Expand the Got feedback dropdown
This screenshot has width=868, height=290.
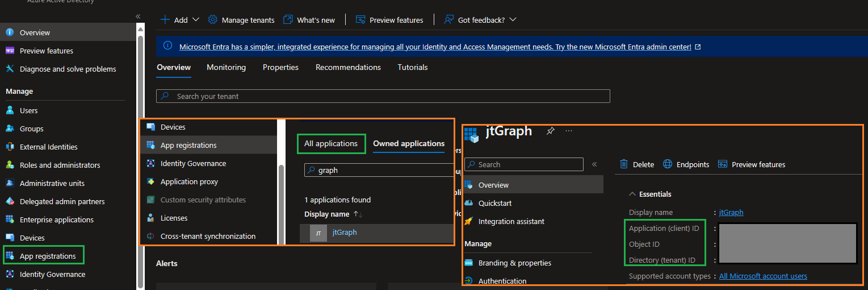click(x=480, y=20)
